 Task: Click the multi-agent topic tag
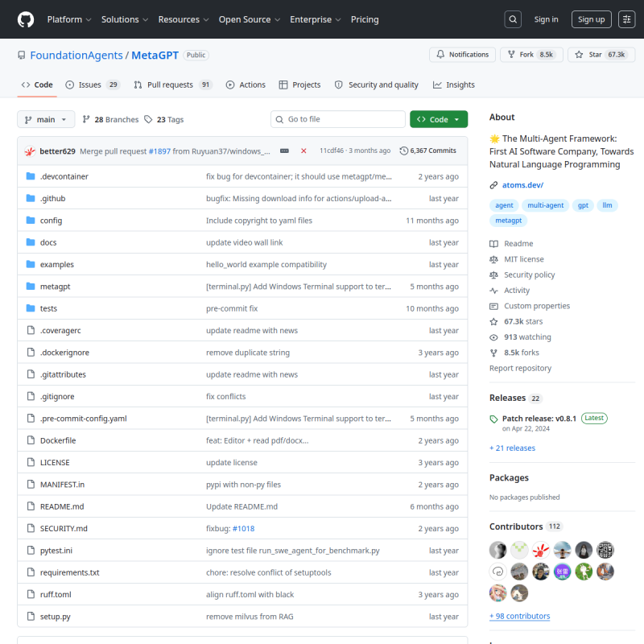[545, 205]
